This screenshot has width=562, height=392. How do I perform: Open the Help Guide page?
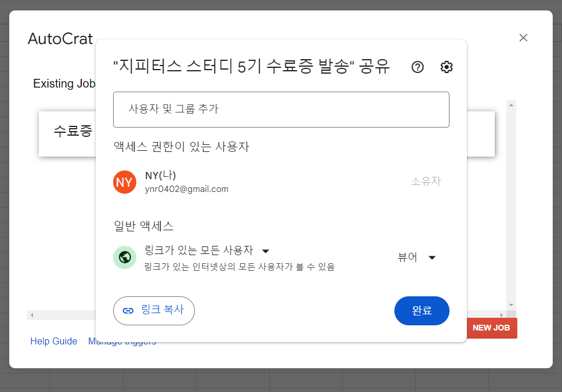53,341
